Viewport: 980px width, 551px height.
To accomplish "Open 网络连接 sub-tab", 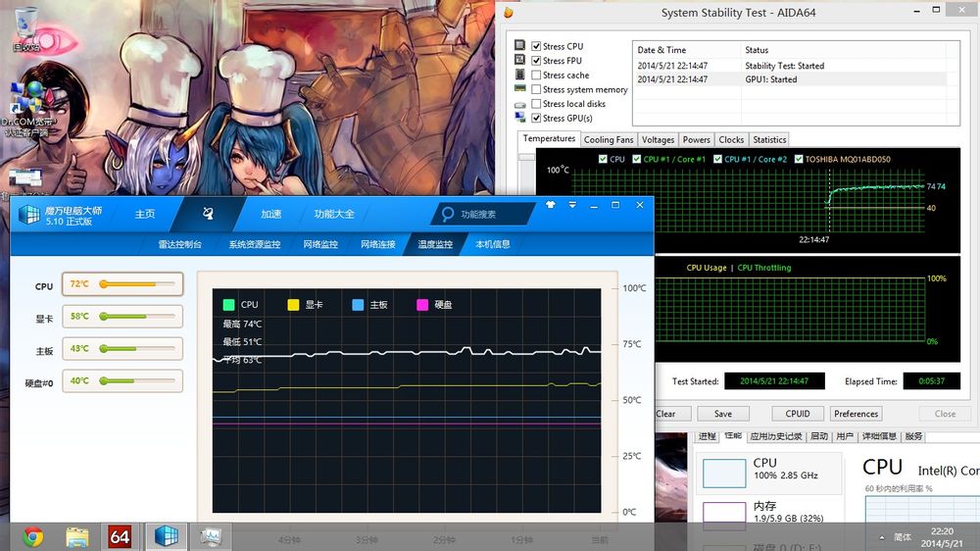I will pyautogui.click(x=378, y=244).
